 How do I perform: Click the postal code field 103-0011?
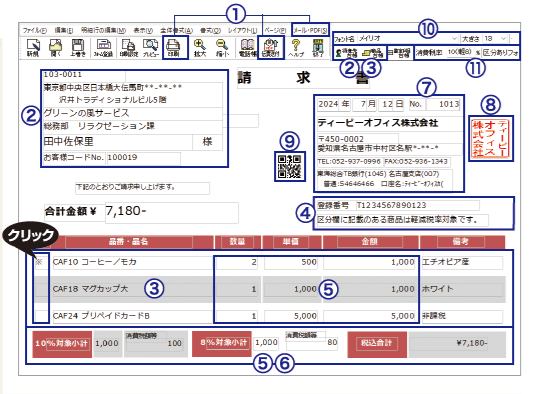(x=84, y=75)
